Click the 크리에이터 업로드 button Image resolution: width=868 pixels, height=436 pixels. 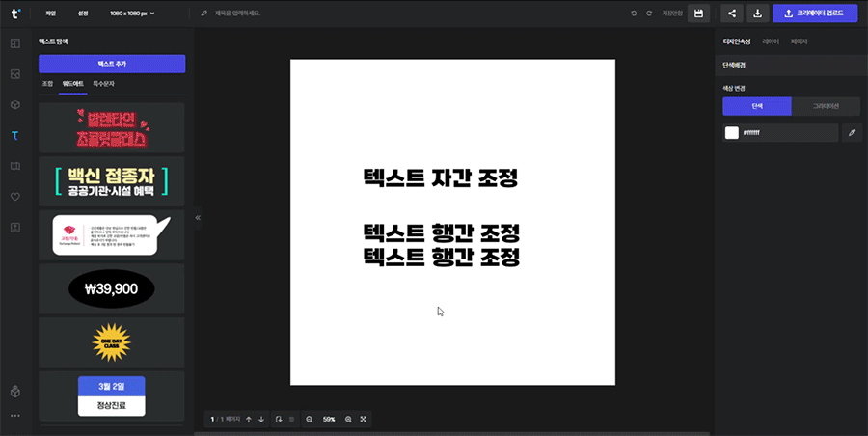[814, 14]
